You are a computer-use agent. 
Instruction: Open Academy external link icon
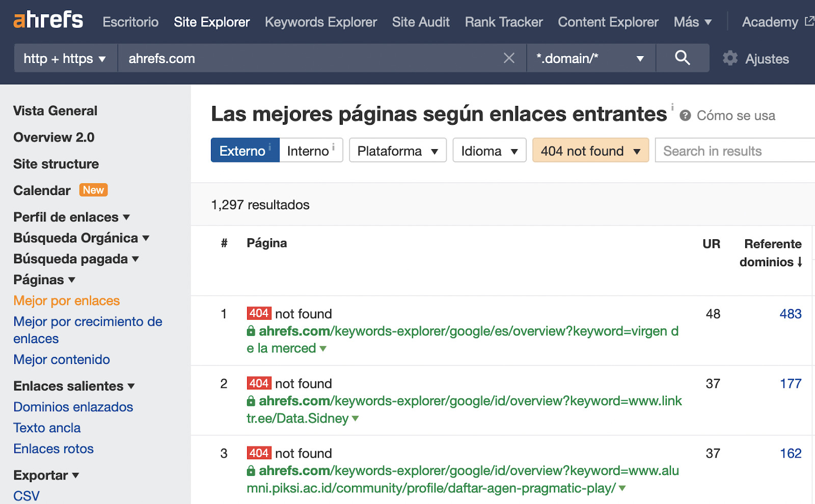809,21
